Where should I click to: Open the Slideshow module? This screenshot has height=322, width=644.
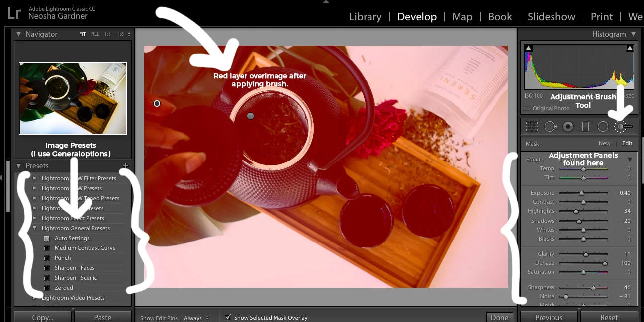click(551, 16)
